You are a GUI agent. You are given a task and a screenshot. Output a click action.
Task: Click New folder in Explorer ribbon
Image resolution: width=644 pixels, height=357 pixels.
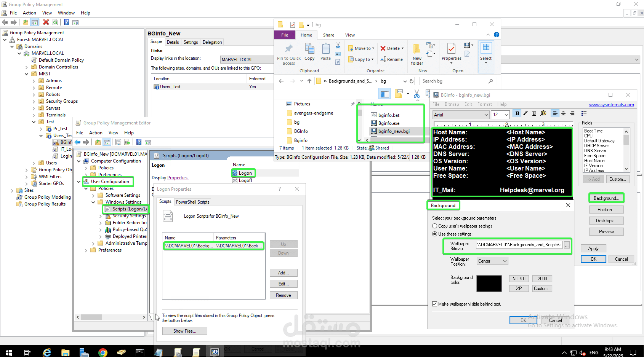pyautogui.click(x=417, y=54)
